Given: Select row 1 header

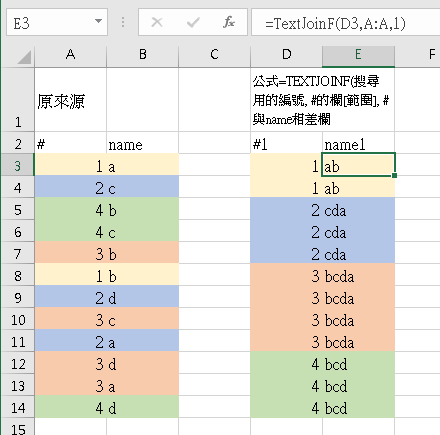Looking at the screenshot, I should coord(18,99).
